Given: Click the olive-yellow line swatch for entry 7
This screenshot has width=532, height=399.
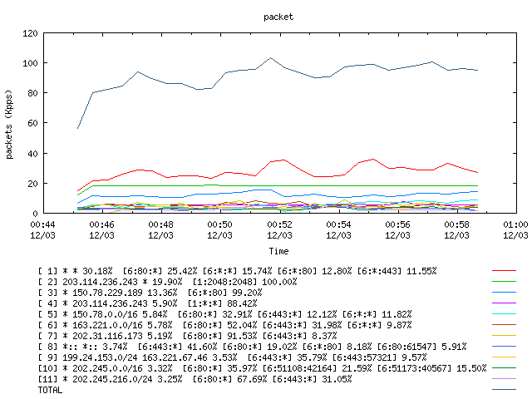Looking at the screenshot, I should (504, 336).
